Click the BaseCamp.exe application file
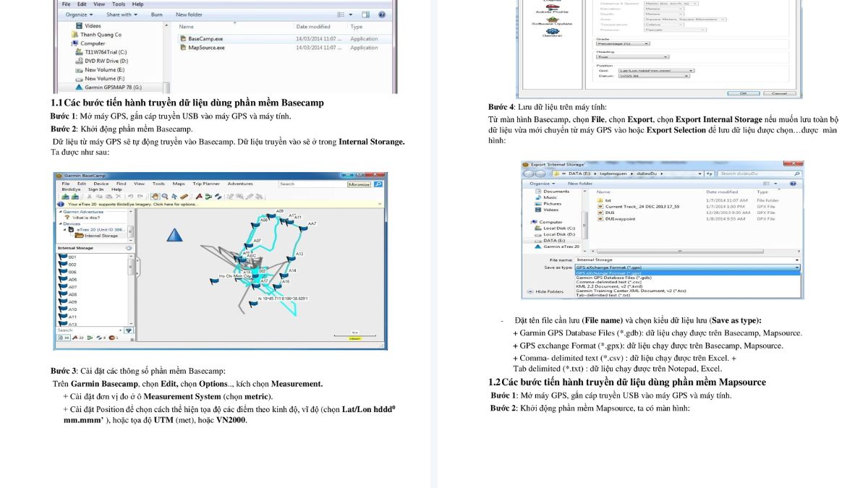This screenshot has width=868, height=488. (x=201, y=38)
